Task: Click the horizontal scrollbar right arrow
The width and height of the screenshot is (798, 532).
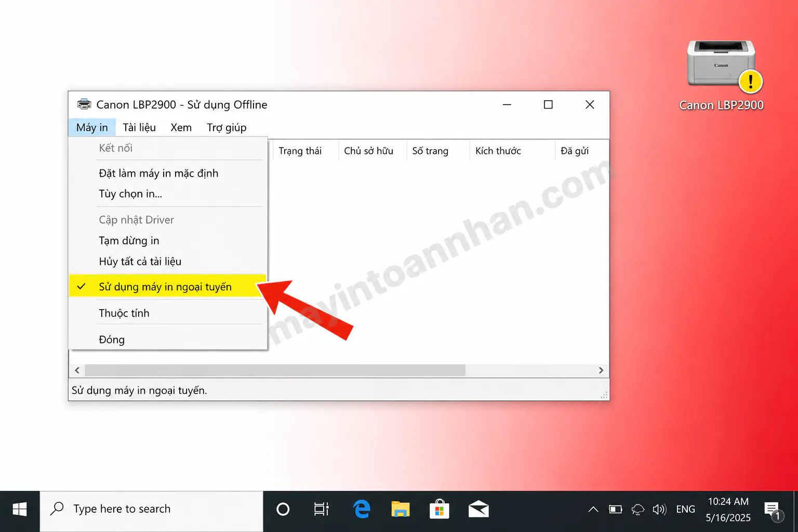Action: coord(601,370)
